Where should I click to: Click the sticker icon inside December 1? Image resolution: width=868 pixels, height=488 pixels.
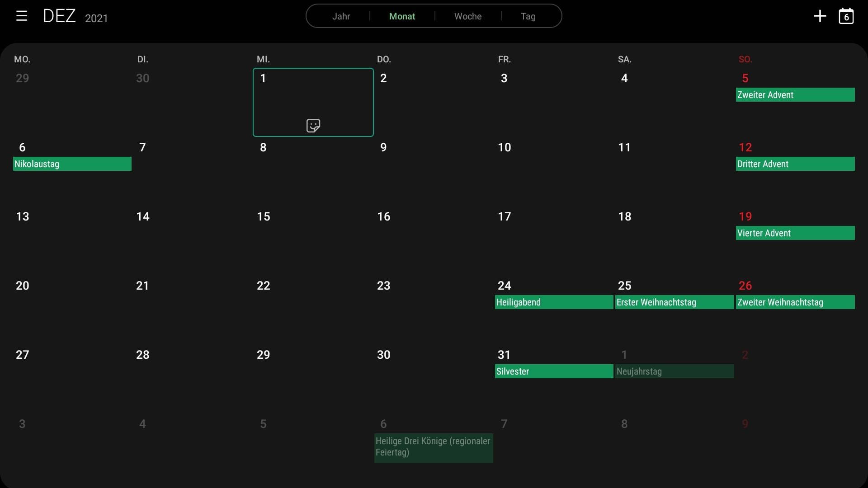pyautogui.click(x=313, y=125)
